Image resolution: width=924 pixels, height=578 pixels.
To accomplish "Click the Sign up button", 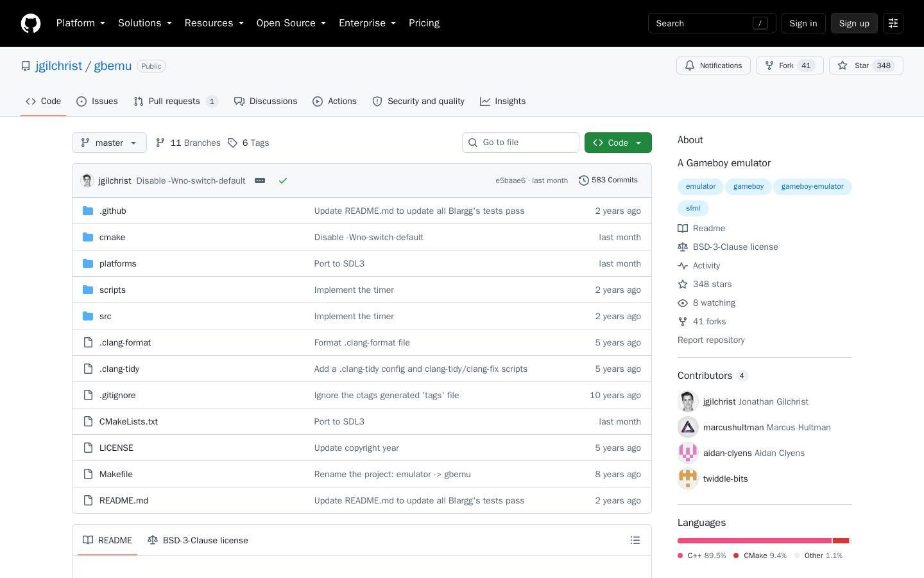I will (854, 23).
